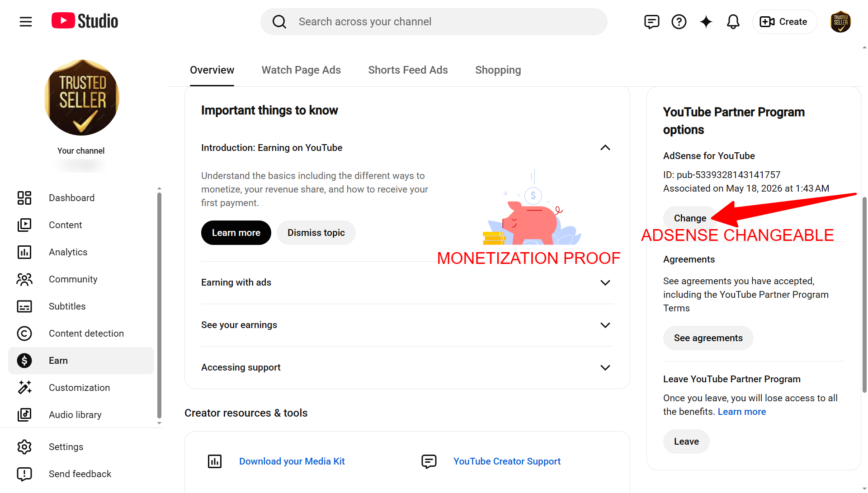
Task: Open the help question mark icon
Action: click(x=679, y=22)
